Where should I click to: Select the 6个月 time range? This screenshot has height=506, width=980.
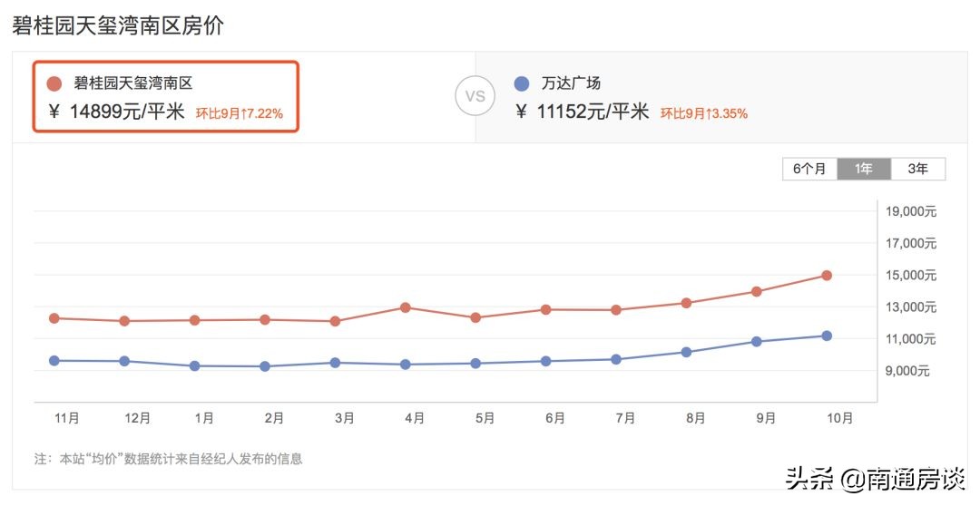pyautogui.click(x=809, y=169)
